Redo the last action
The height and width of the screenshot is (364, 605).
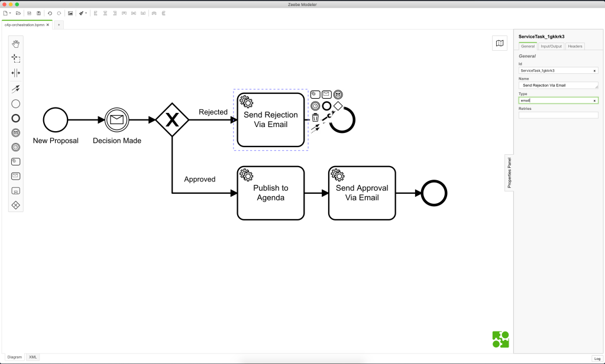tap(59, 13)
